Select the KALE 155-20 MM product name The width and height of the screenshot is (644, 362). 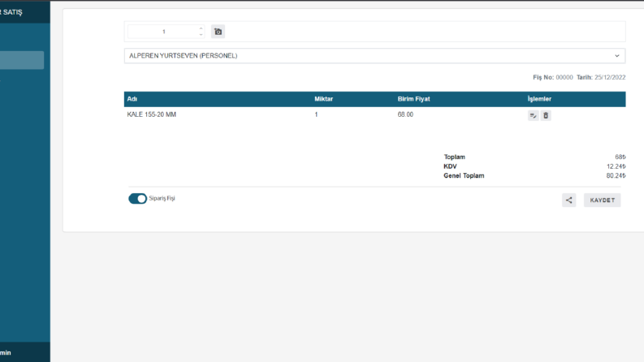tap(152, 114)
